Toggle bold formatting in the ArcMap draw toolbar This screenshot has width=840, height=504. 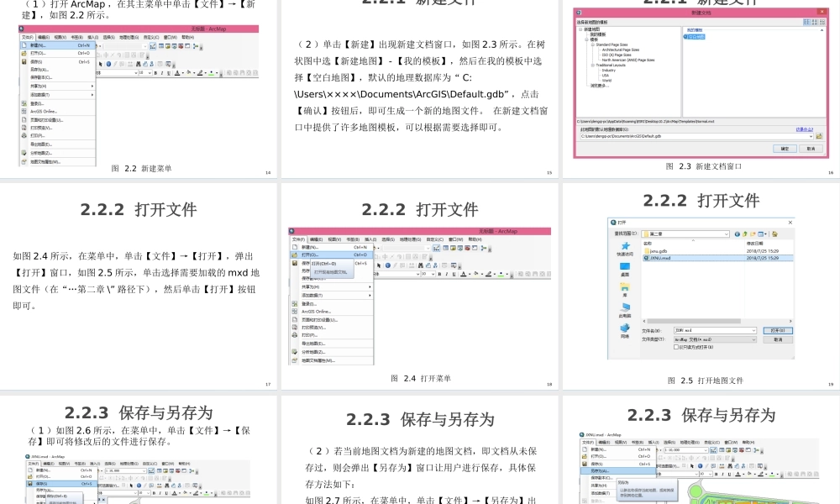(439, 274)
